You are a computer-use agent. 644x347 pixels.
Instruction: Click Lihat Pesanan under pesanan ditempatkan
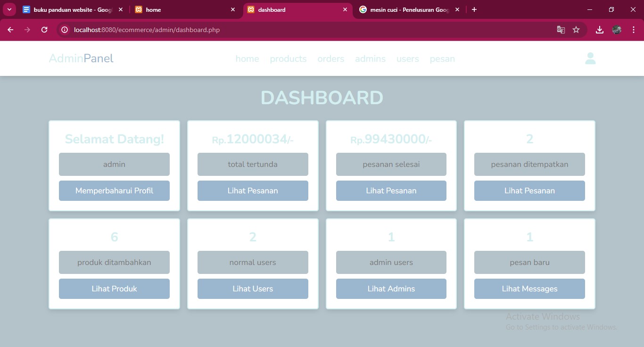[x=529, y=190]
